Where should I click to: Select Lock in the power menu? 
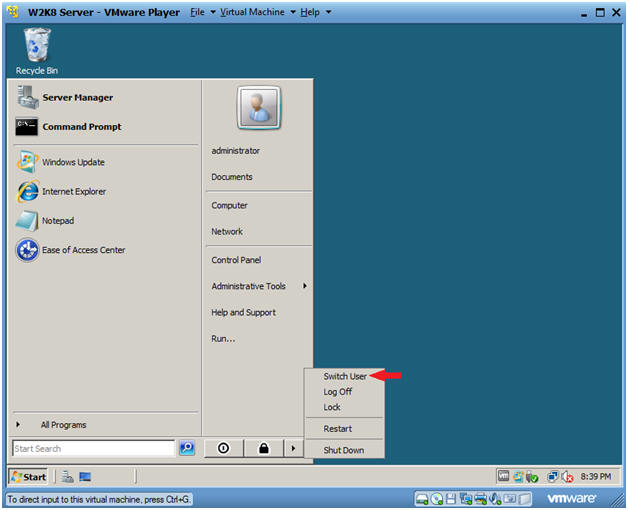point(344,407)
